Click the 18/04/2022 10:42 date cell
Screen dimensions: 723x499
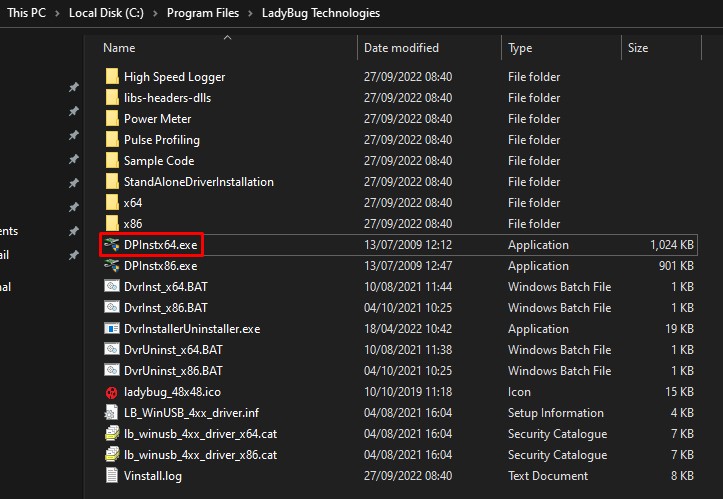tap(408, 328)
